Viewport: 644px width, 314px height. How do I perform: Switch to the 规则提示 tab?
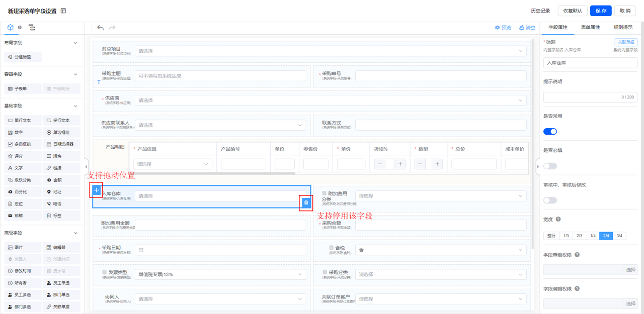click(623, 27)
